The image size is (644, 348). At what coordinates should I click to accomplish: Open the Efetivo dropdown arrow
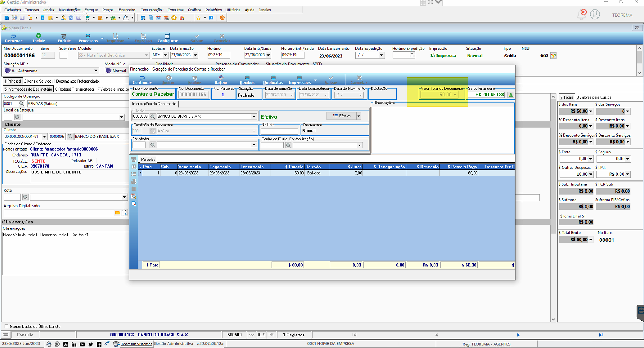[358, 116]
